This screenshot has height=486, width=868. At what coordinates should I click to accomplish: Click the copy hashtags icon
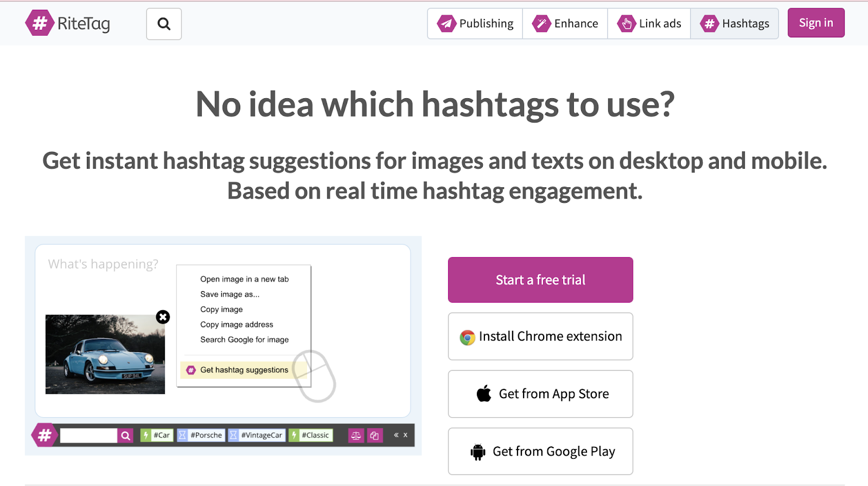(x=374, y=435)
